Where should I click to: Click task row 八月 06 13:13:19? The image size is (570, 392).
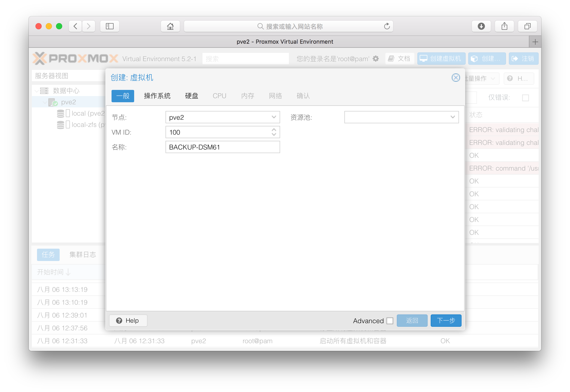[x=68, y=290]
